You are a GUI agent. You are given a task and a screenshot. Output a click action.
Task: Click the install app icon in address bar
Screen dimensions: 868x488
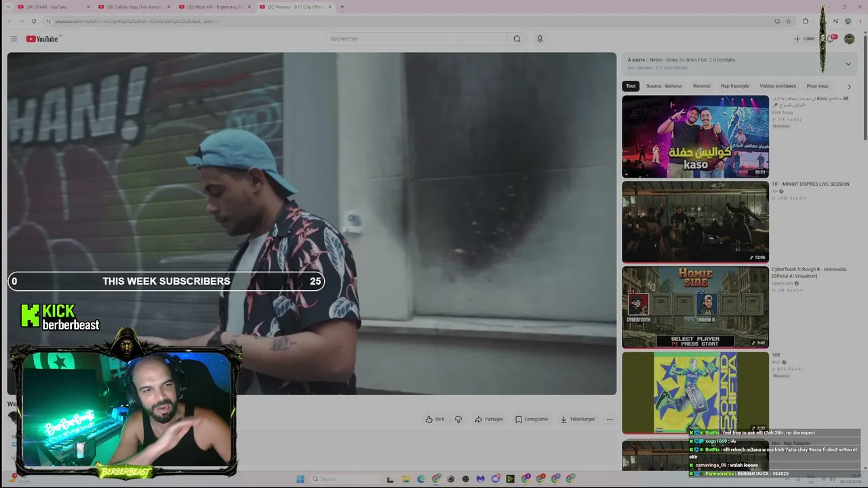777,21
